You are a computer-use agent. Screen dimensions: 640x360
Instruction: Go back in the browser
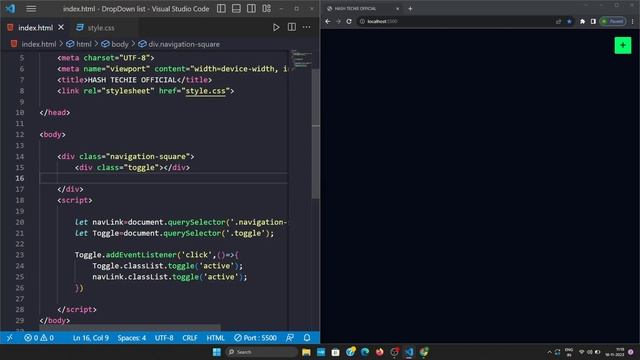pos(328,21)
